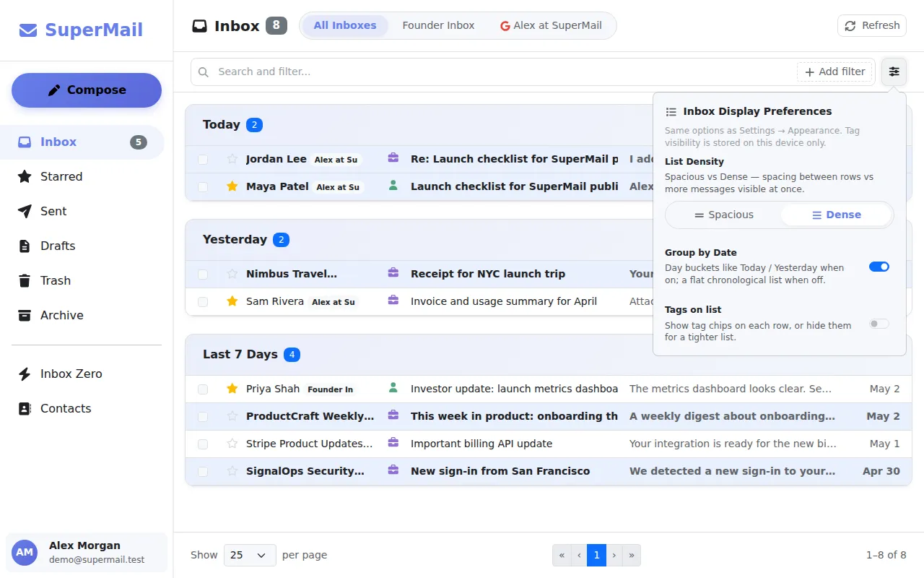Focus the Search and filter field
Viewport: 924px width, 578px height.
pos(504,72)
